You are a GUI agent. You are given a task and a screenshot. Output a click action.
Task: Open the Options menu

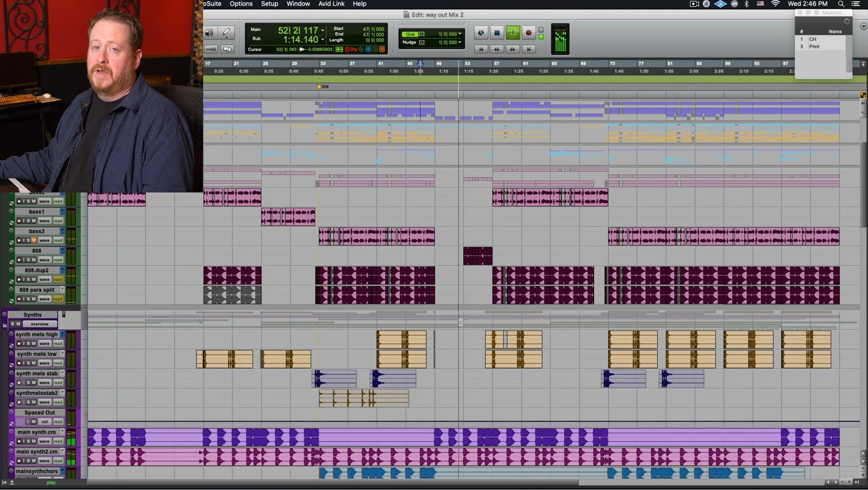pos(241,4)
